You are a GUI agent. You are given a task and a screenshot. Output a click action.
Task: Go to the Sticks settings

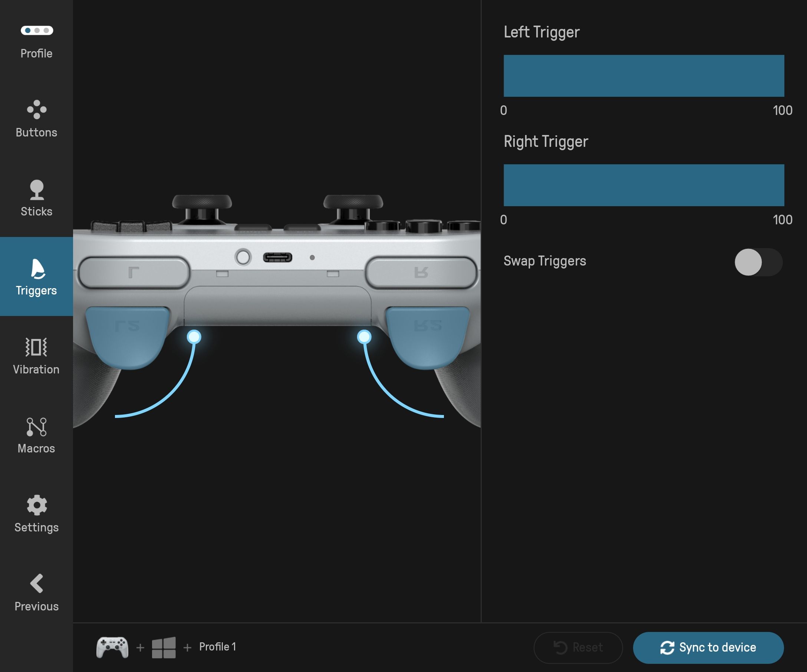coord(36,198)
